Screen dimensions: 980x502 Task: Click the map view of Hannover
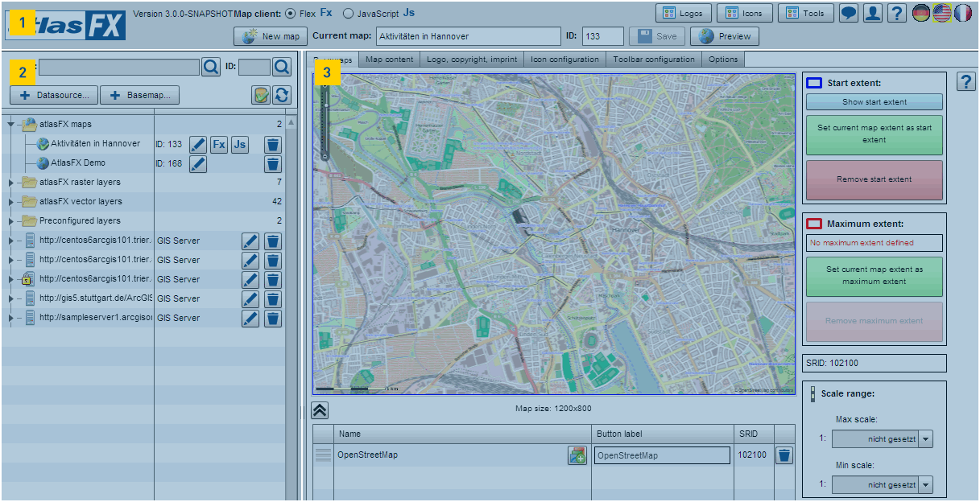(554, 234)
